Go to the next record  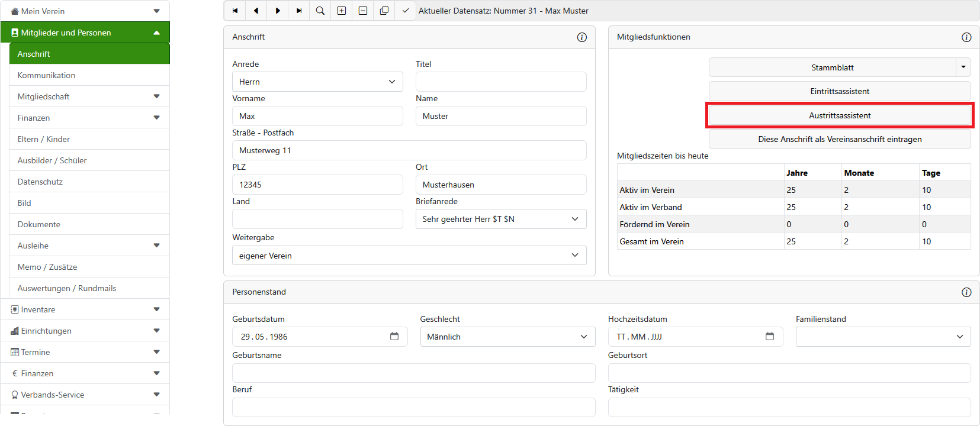click(278, 11)
